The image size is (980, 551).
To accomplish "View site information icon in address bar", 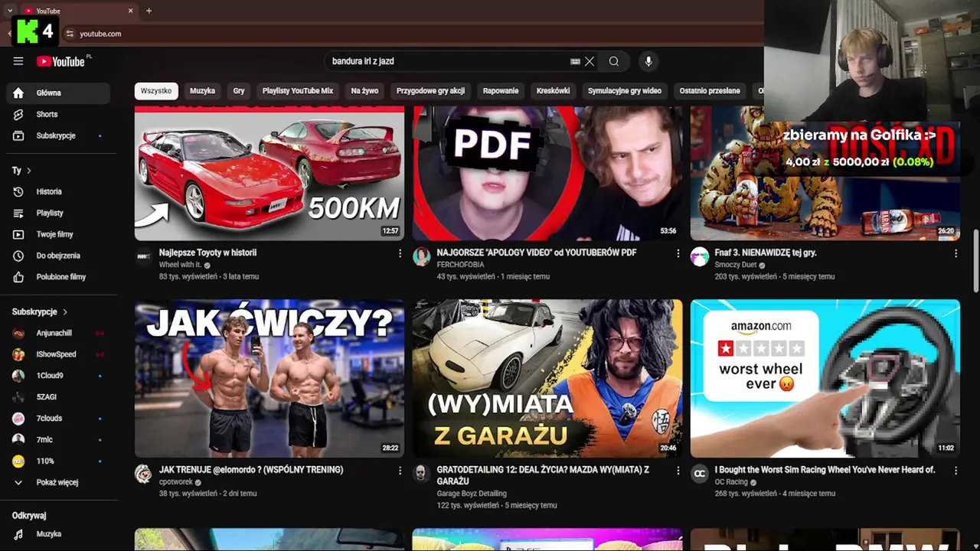I will [x=70, y=34].
